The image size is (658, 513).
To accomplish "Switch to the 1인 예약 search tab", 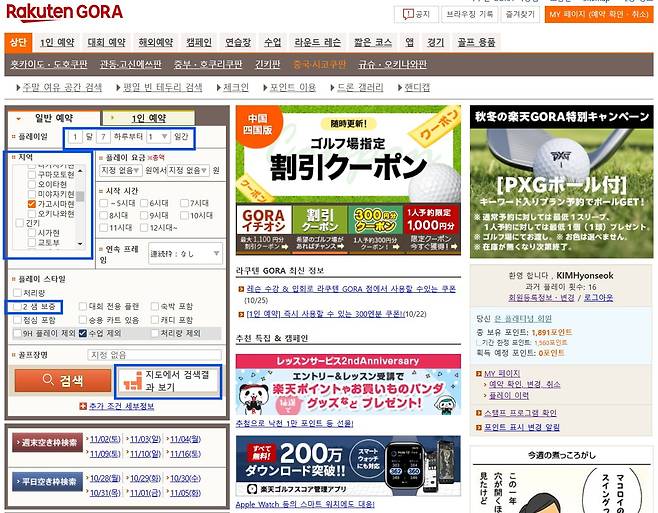I will (149, 117).
